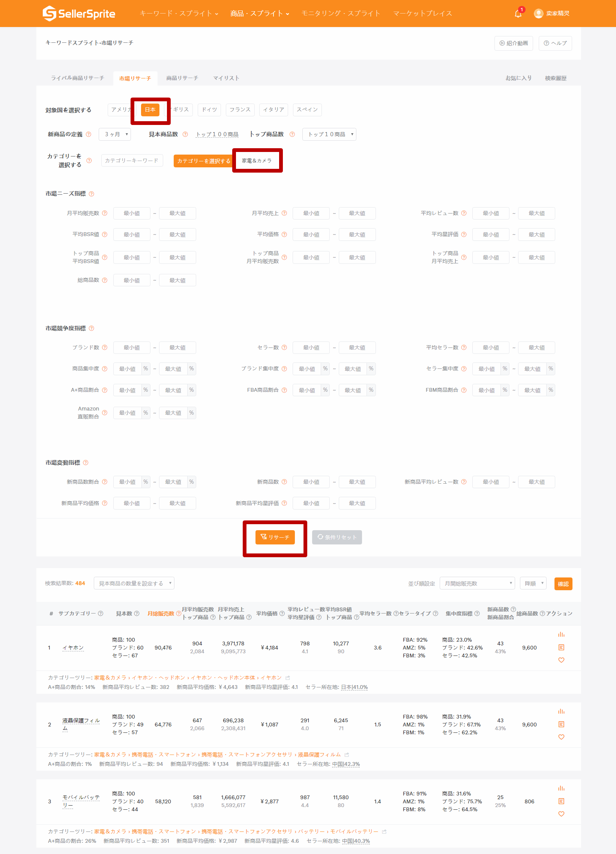Viewport: 616px width, 854px height.
Task: Expand キーワード・スプライト menu
Action: pyautogui.click(x=179, y=14)
